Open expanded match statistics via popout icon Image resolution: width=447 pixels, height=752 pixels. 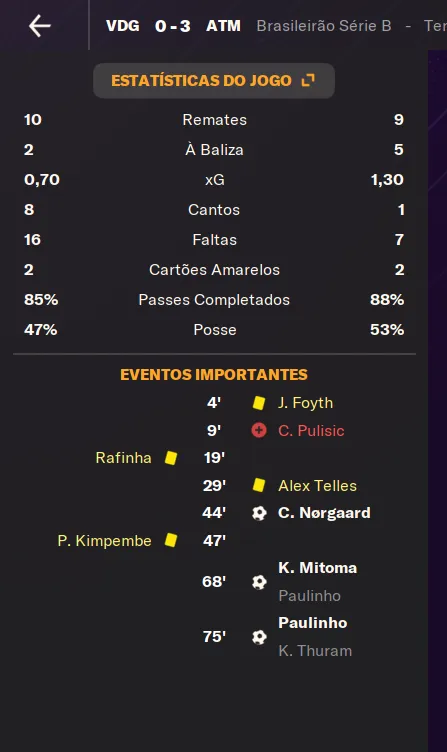click(x=308, y=81)
